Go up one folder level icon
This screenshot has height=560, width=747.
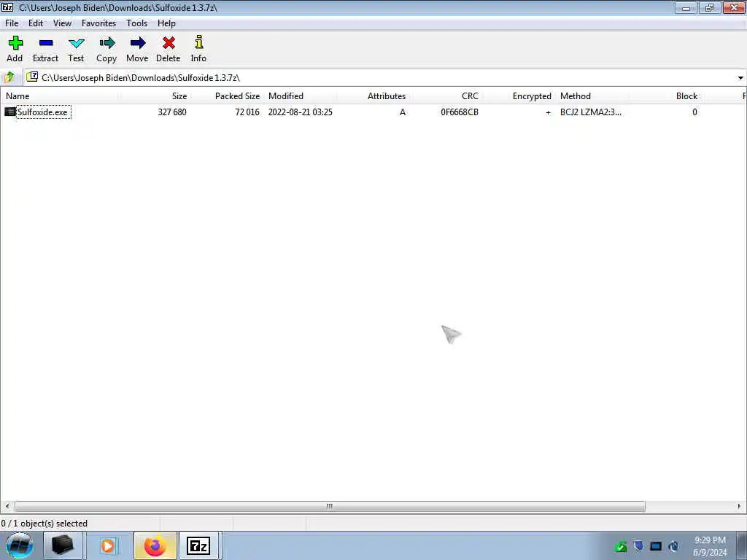click(9, 77)
